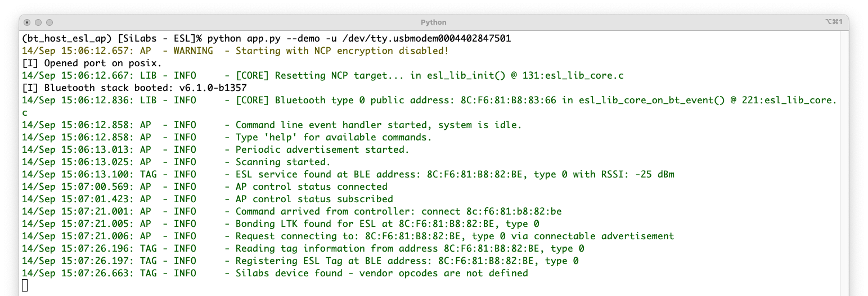Minimize the Python terminal window
Viewport: 868px width, 296px height.
point(38,22)
